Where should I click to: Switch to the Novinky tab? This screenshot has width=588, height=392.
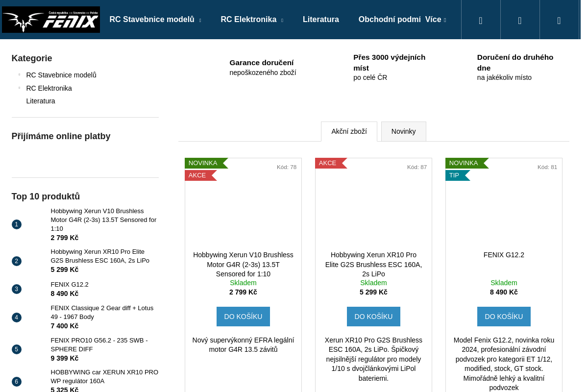click(x=404, y=131)
